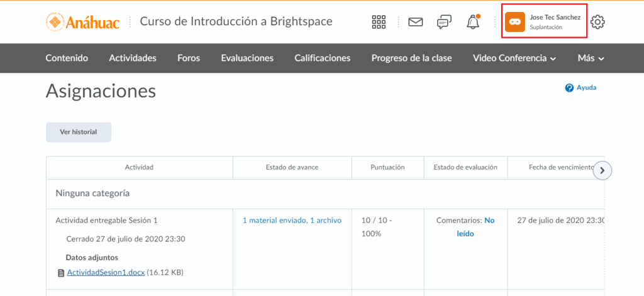Open the course selector grid icon
This screenshot has height=296, width=644.
[379, 22]
